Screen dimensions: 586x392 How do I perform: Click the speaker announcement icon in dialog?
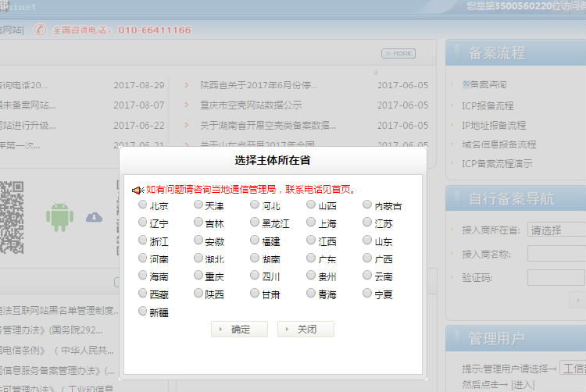click(x=138, y=190)
